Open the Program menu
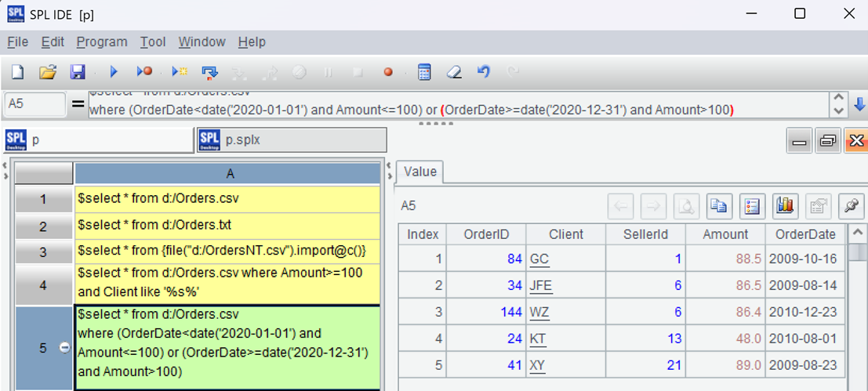Viewport: 868px width, 391px height. [102, 42]
